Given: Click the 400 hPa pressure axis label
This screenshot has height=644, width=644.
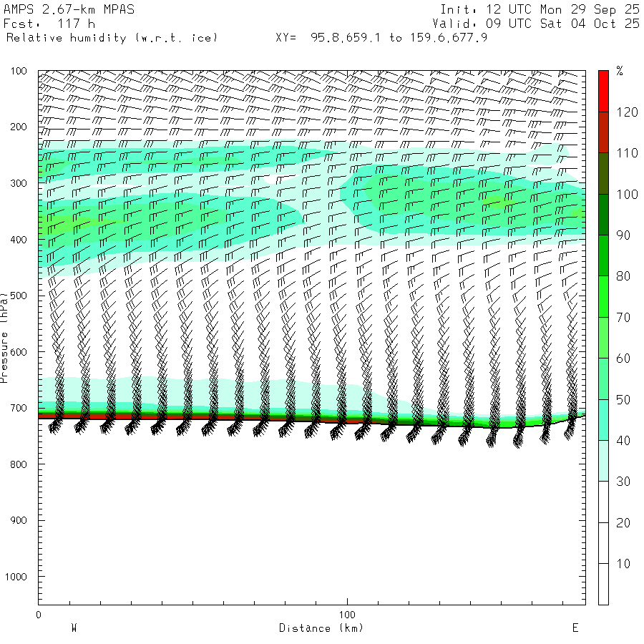Looking at the screenshot, I should pos(19,240).
